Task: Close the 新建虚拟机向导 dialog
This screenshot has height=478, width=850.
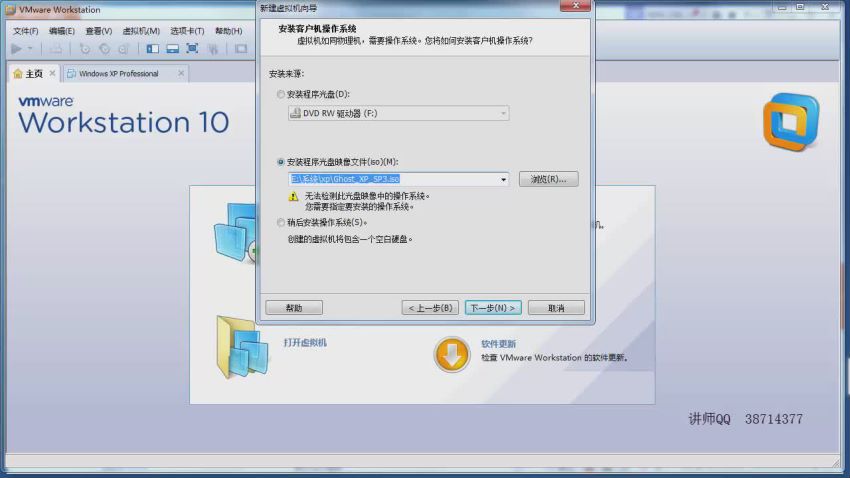Action: pyautogui.click(x=575, y=5)
